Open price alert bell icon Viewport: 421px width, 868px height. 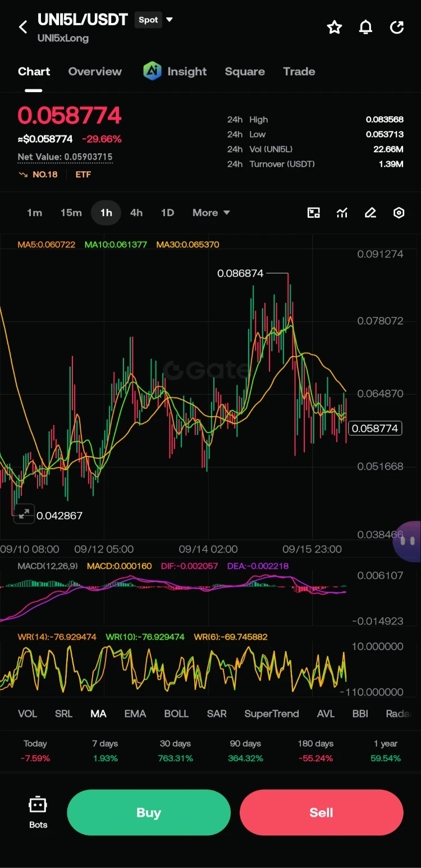click(x=365, y=27)
